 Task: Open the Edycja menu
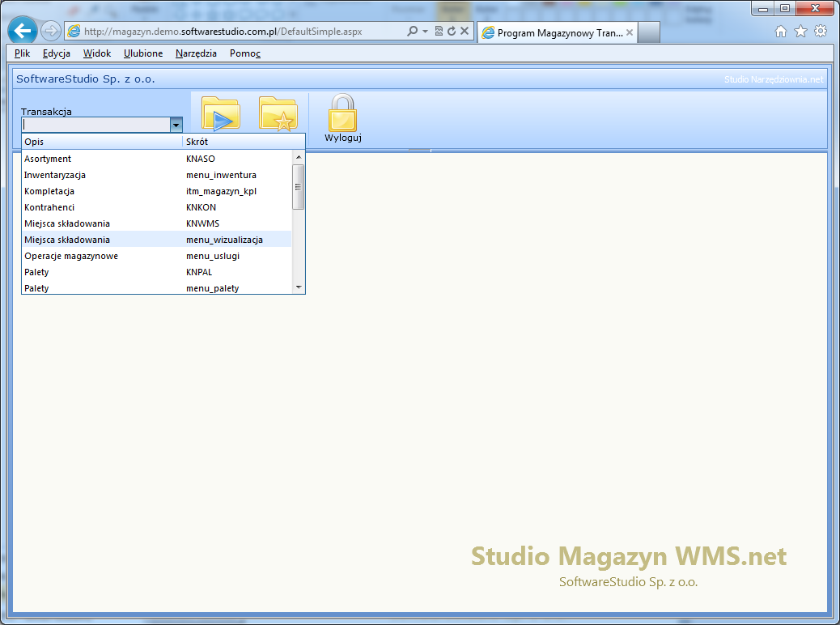coord(57,53)
